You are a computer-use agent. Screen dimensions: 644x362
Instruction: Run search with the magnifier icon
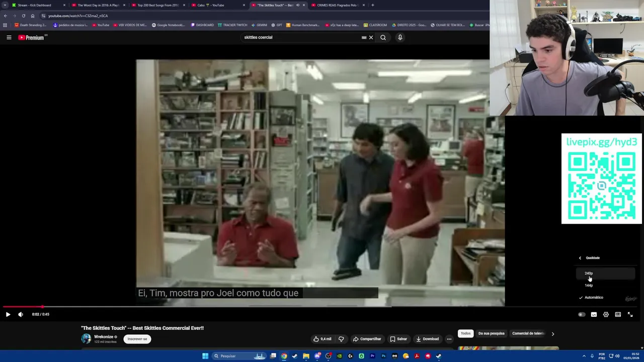383,37
